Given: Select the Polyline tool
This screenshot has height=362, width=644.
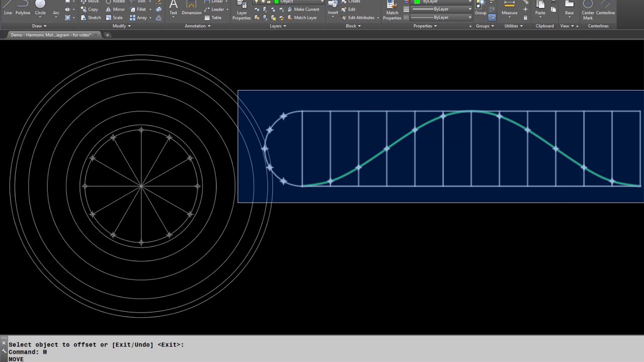Looking at the screenshot, I should click(x=23, y=8).
